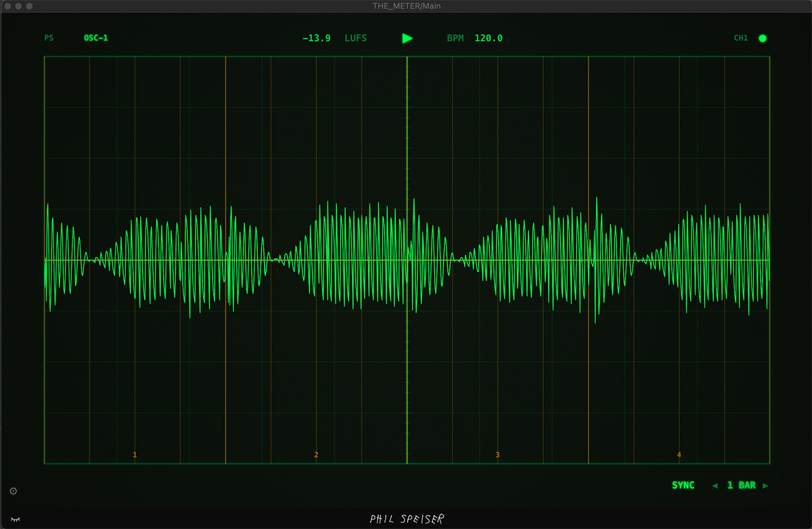Click the left arrow beside 1 BAR
Viewport: 812px width, 529px height.
(x=715, y=486)
